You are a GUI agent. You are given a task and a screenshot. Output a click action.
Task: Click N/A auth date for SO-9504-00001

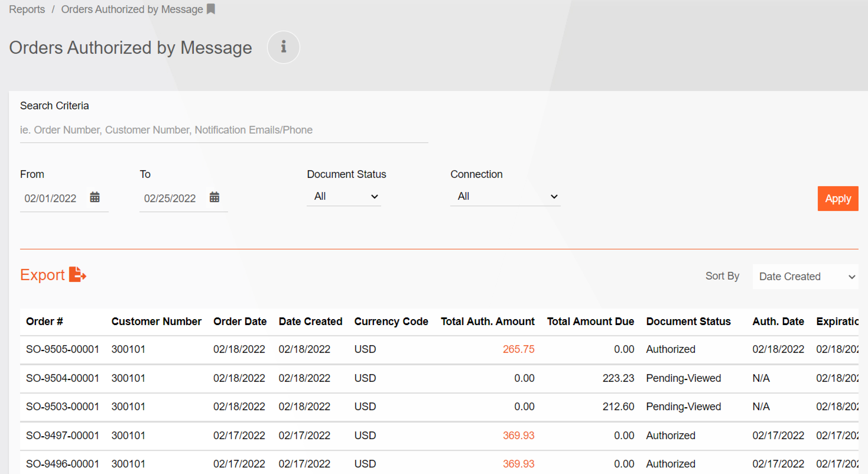[x=761, y=378]
